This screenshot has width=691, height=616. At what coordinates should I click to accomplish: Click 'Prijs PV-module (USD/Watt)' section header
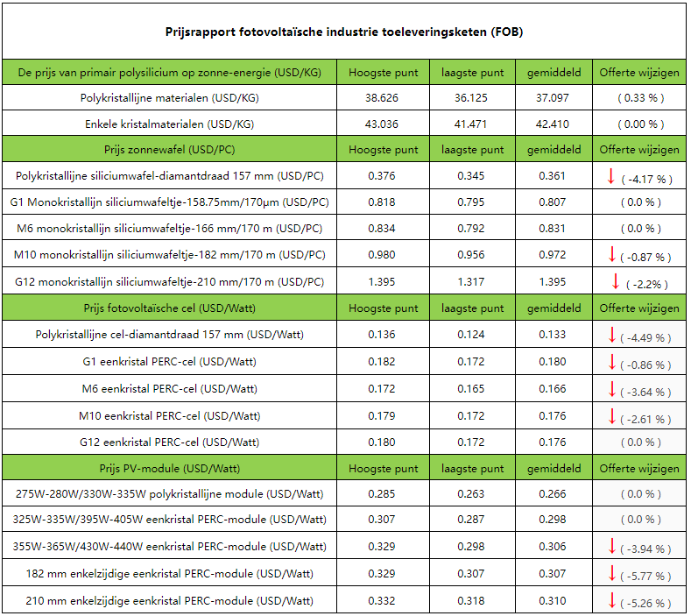point(170,468)
